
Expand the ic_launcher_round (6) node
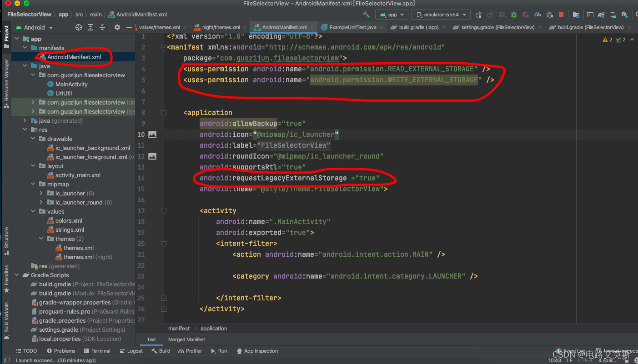pos(41,202)
